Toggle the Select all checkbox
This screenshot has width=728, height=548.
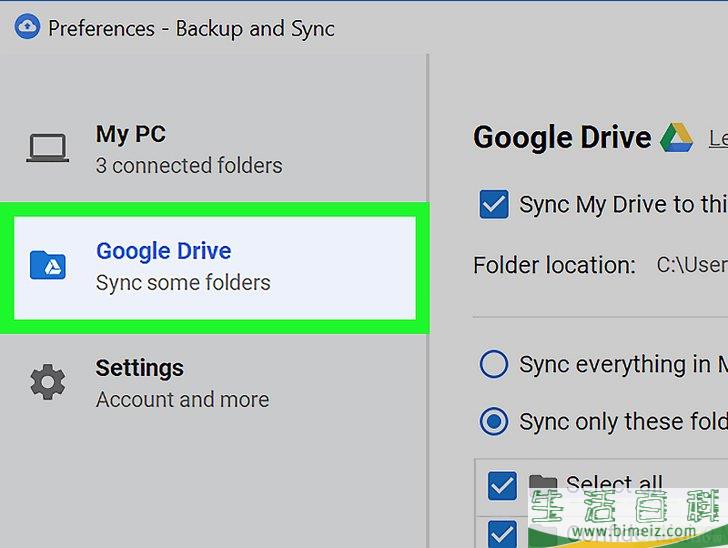[x=502, y=486]
